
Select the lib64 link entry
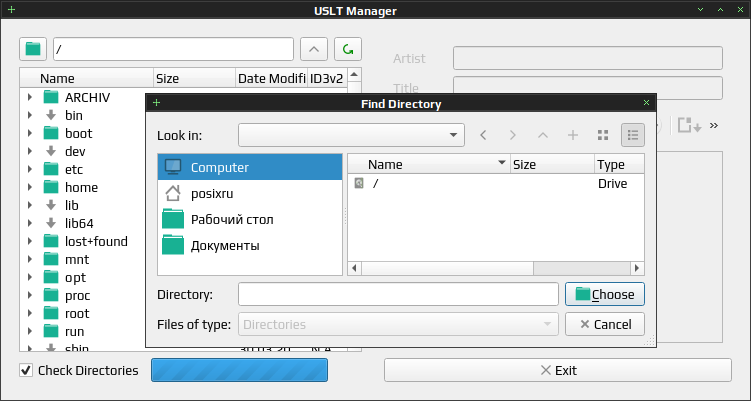pyautogui.click(x=79, y=223)
